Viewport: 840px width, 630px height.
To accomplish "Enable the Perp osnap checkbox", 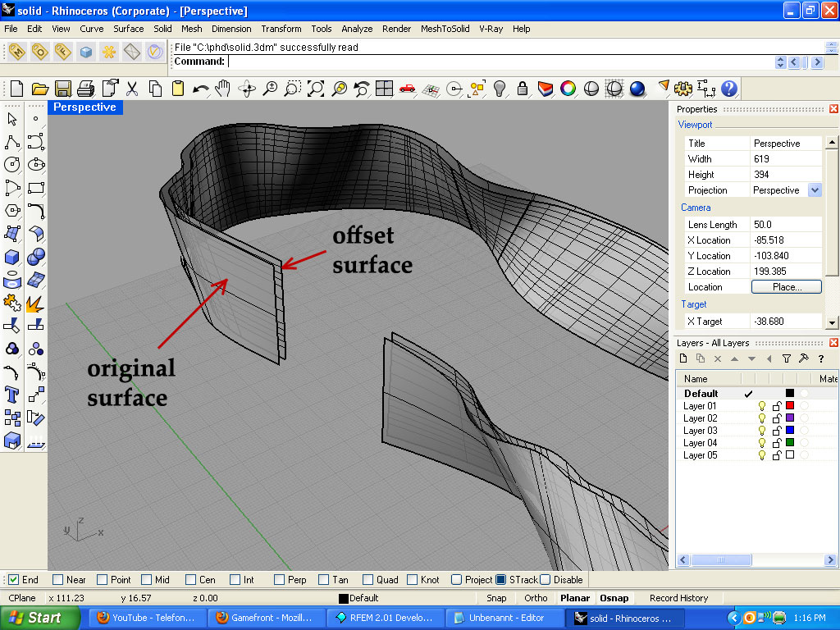I will (279, 580).
